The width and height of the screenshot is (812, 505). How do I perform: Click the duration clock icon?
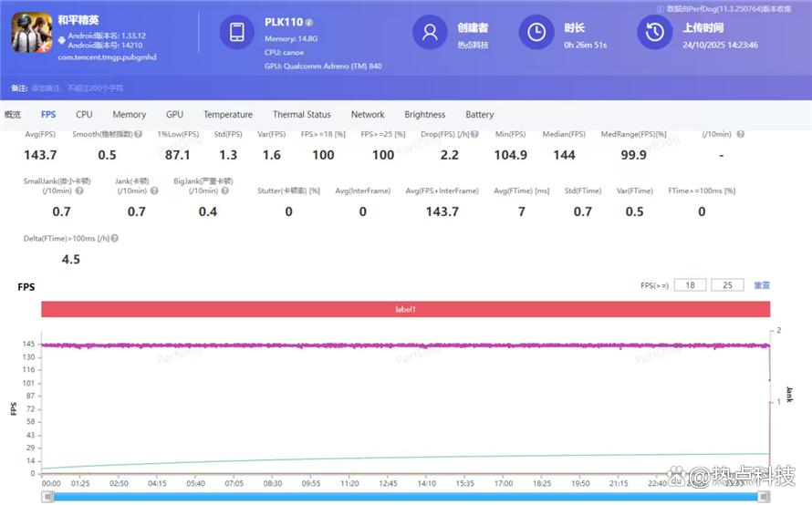[x=536, y=32]
